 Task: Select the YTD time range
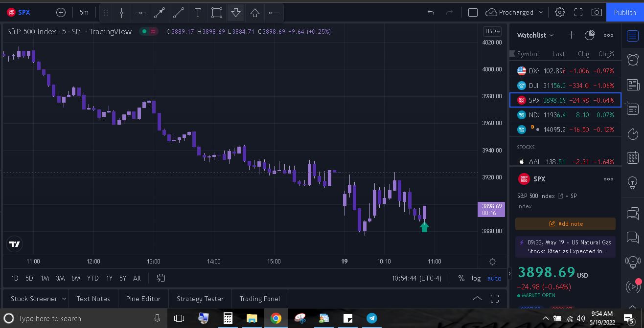[x=92, y=278]
